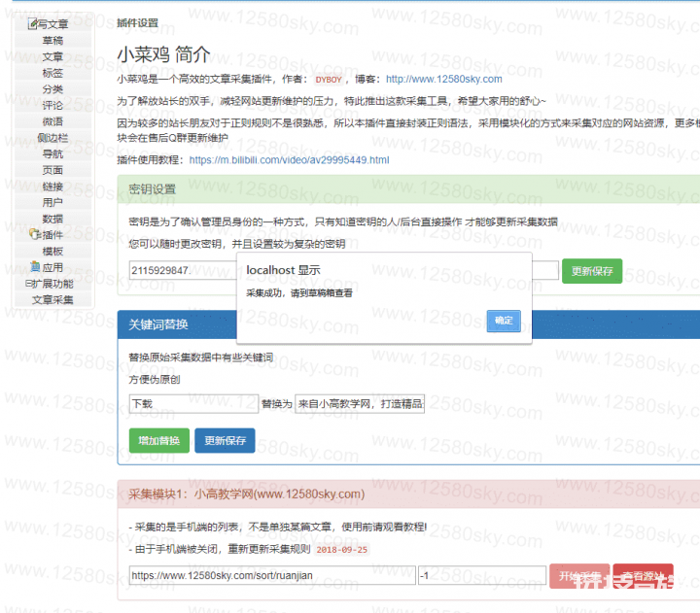Click the 小菜鸡 简介 heading

click(163, 54)
